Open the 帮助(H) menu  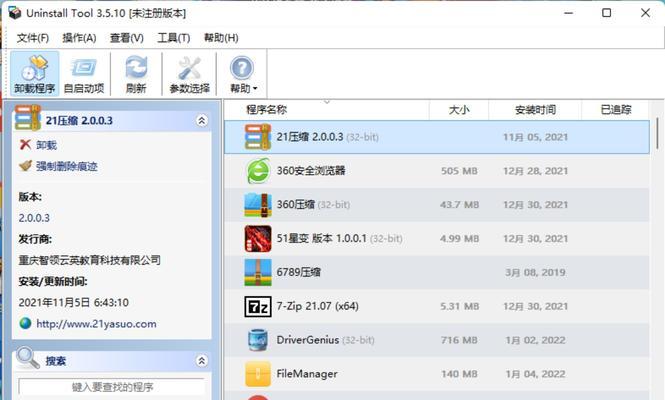[x=221, y=38]
